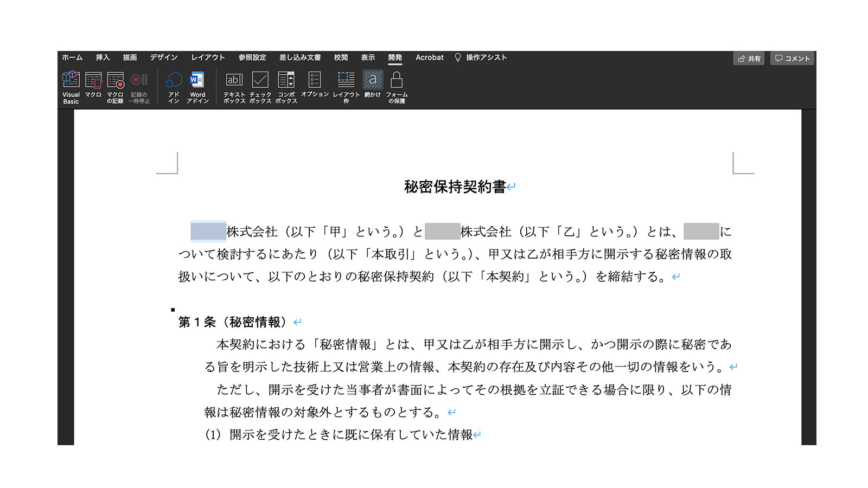Open the Acrobat tab
Viewport: 868px width, 488px height.
click(x=430, y=57)
